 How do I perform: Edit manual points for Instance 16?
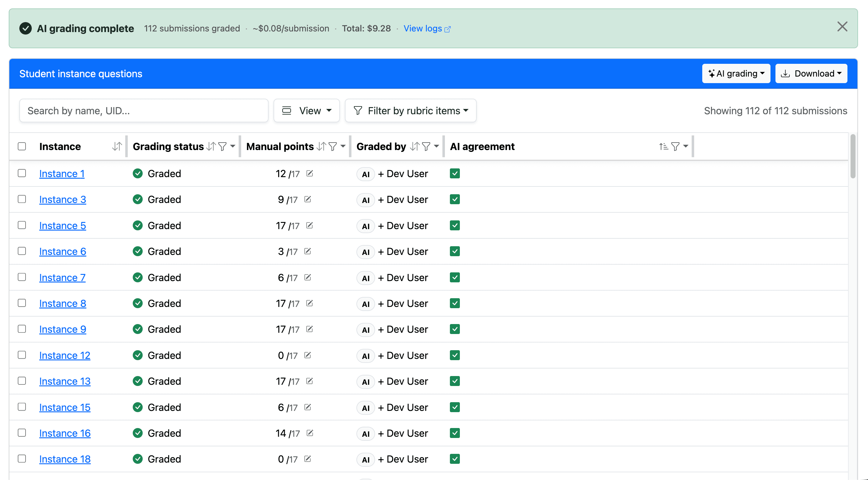pyautogui.click(x=310, y=433)
